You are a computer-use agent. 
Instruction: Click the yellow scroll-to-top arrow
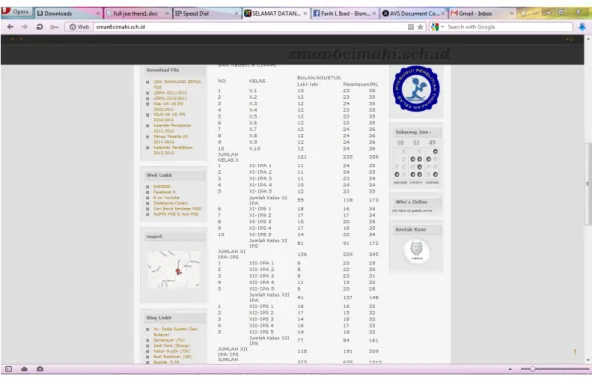[x=575, y=352]
